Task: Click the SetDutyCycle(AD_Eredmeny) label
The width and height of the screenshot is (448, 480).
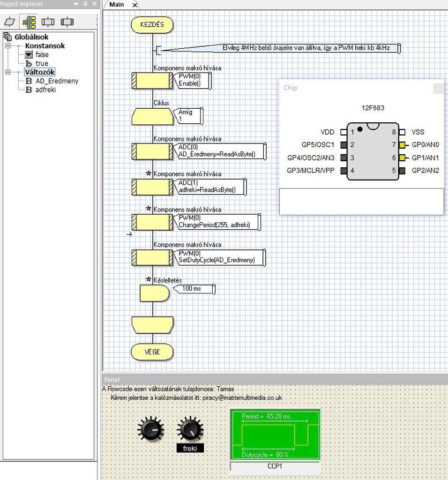Action: [x=217, y=260]
